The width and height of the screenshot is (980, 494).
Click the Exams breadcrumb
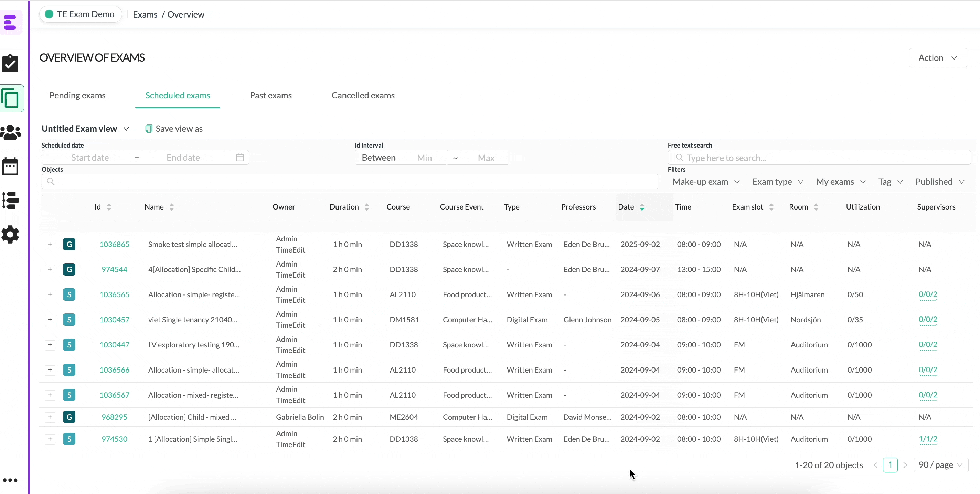[145, 14]
